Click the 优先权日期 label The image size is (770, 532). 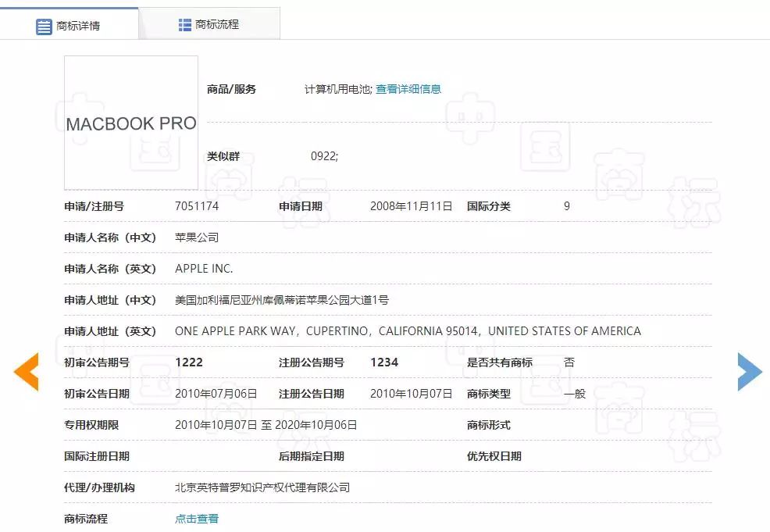(494, 456)
